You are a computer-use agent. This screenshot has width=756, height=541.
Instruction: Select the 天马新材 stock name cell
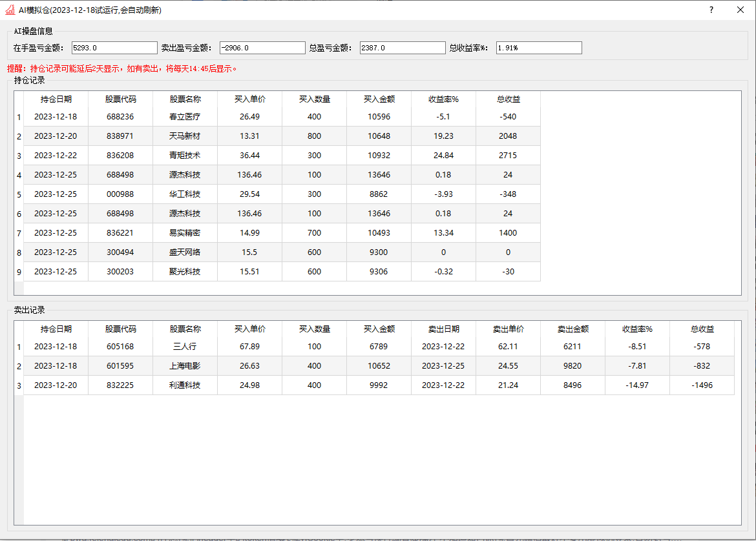(185, 136)
